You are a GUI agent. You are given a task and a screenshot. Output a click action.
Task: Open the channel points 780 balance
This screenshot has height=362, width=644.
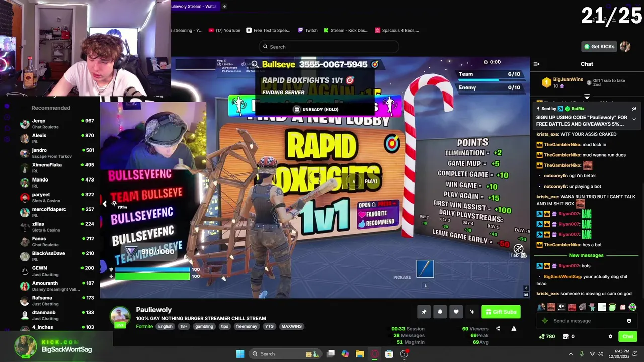coord(547,336)
